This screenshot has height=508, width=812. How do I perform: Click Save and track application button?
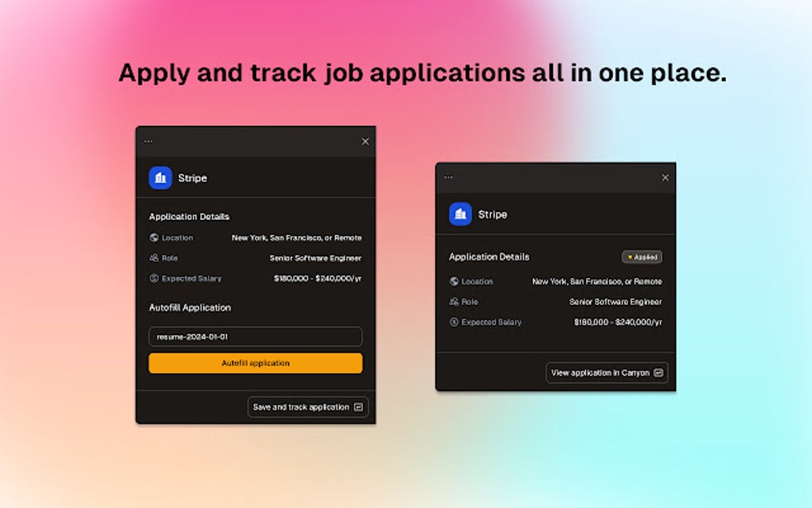pyautogui.click(x=307, y=407)
